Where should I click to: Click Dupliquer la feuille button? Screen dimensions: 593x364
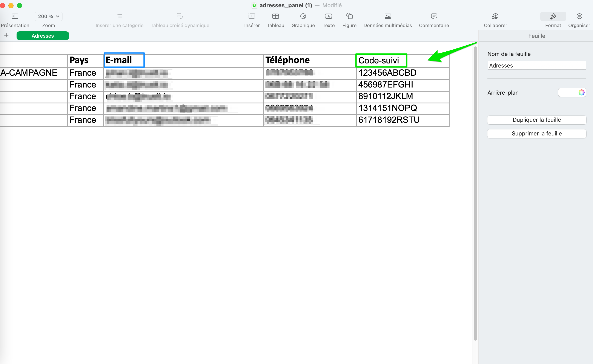point(536,120)
